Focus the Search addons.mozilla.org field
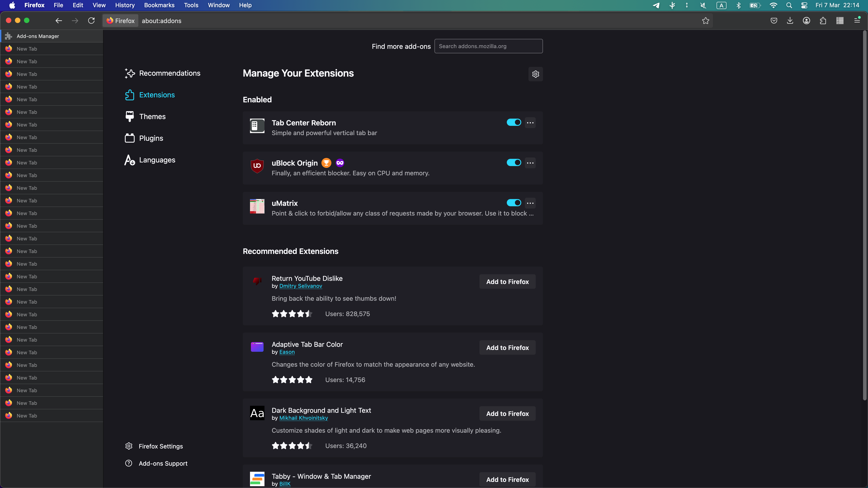This screenshot has width=868, height=488. (488, 46)
